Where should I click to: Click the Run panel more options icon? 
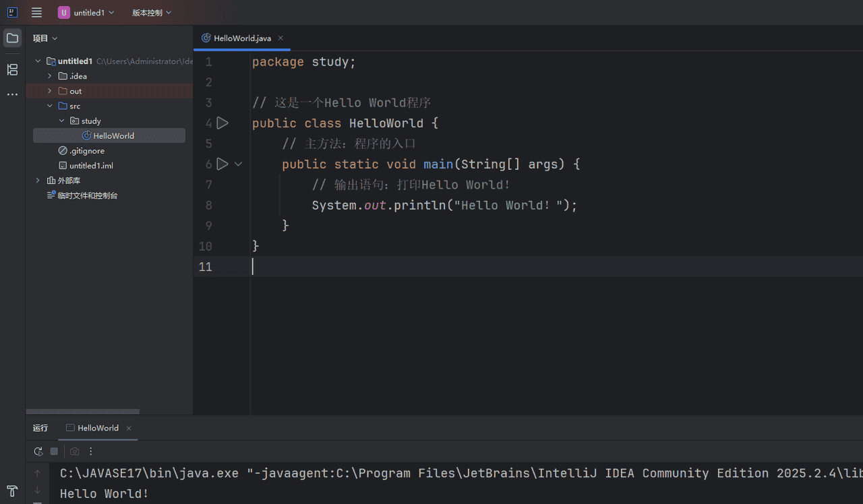point(91,451)
